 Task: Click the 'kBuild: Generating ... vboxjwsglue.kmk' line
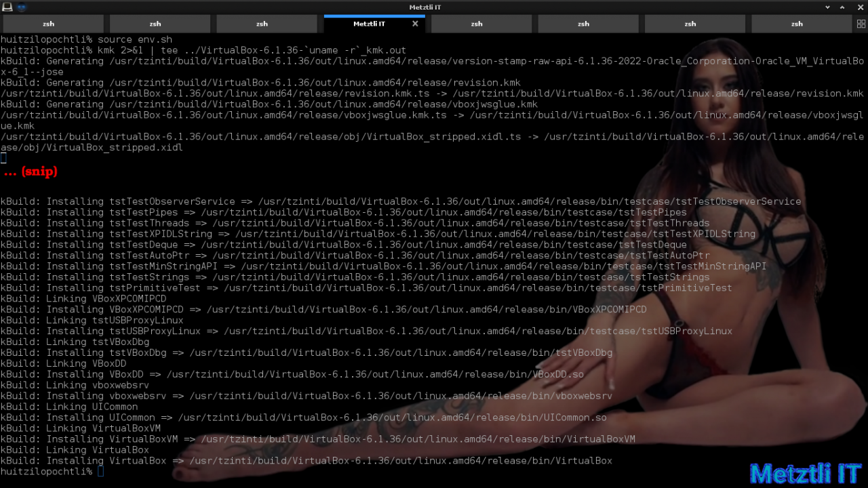coord(269,104)
